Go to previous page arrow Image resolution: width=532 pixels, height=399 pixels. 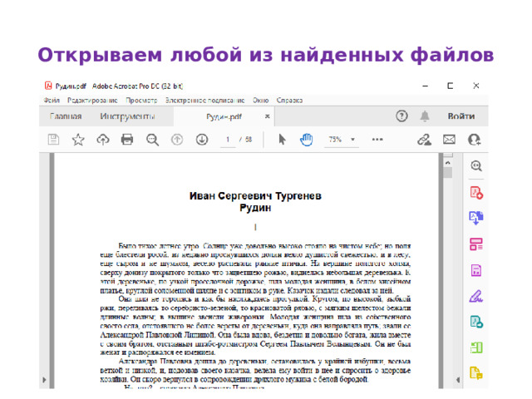(177, 140)
